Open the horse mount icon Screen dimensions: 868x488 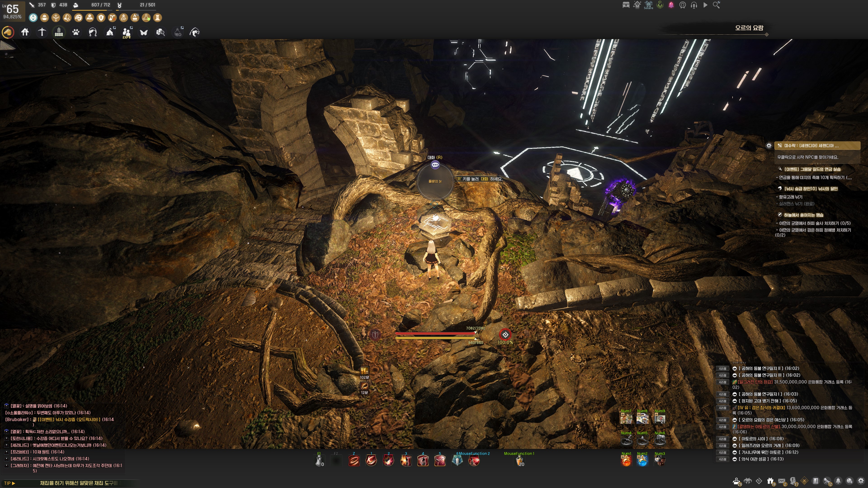point(8,32)
